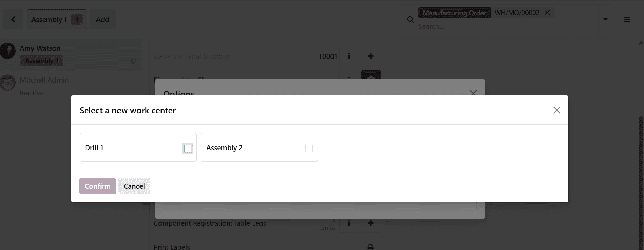
Task: Click plus icon for Component Registration: Table Legs
Action: point(371,223)
